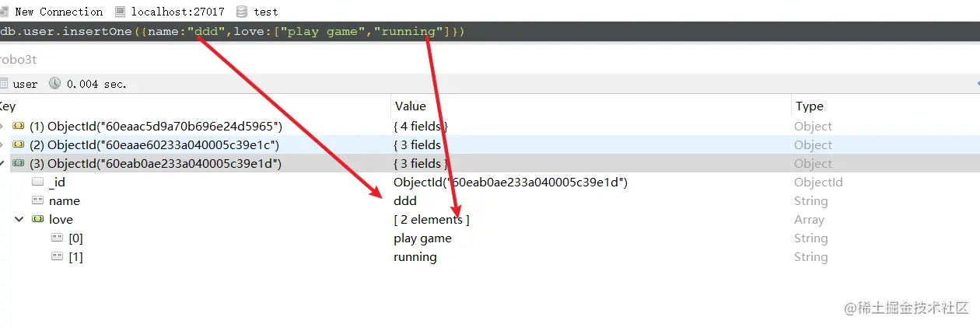
Task: Click the ddd name value
Action: (x=405, y=200)
